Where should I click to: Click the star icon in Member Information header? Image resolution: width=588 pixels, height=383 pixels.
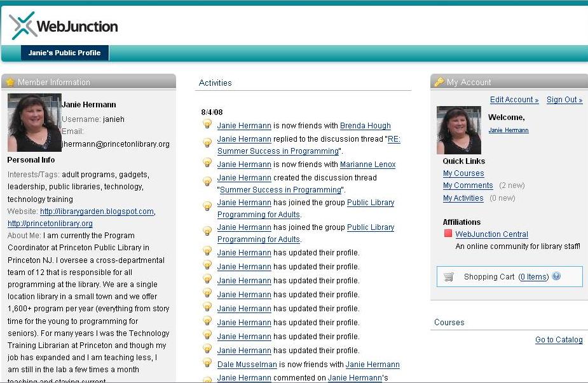pyautogui.click(x=10, y=82)
